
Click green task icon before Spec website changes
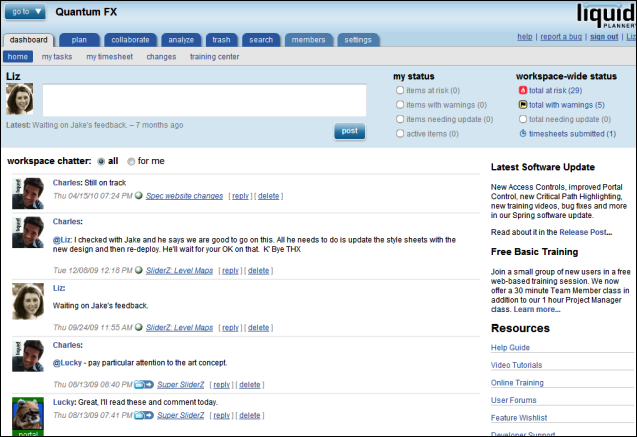[x=139, y=195]
